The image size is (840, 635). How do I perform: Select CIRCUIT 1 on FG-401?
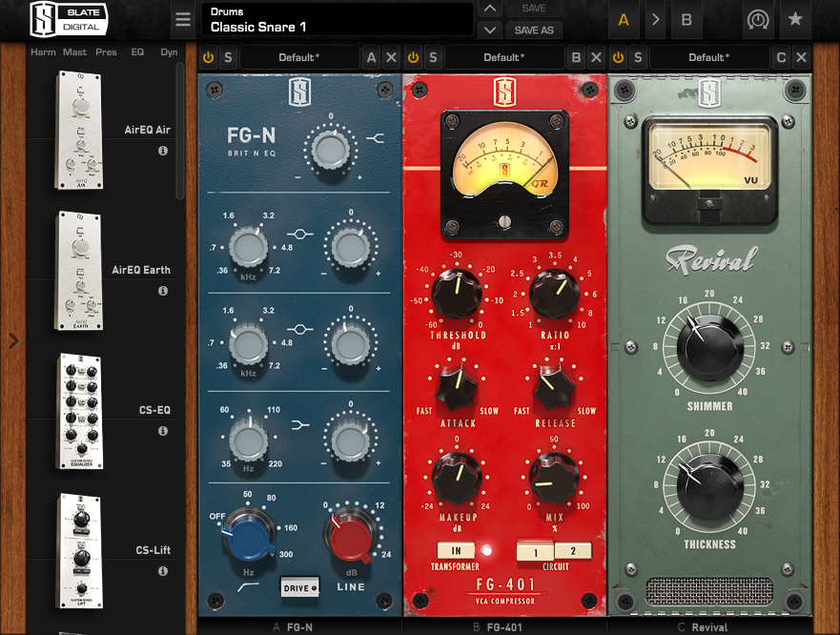[x=535, y=551]
